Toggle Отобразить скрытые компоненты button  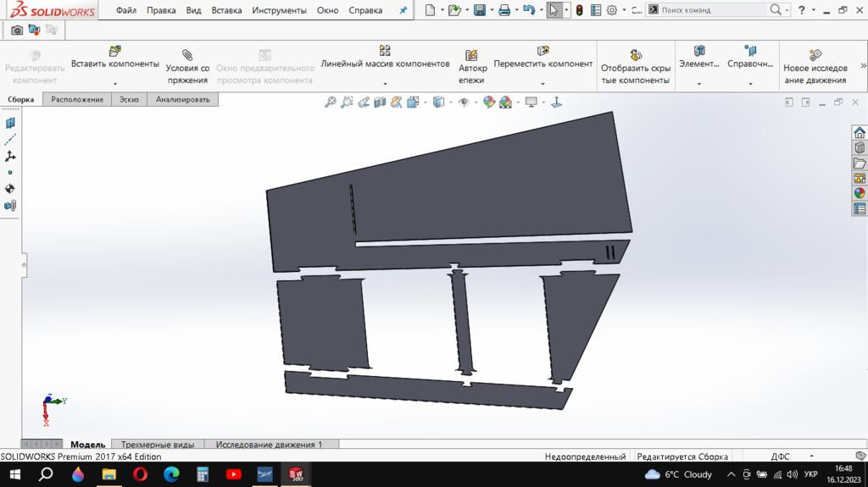[x=636, y=67]
